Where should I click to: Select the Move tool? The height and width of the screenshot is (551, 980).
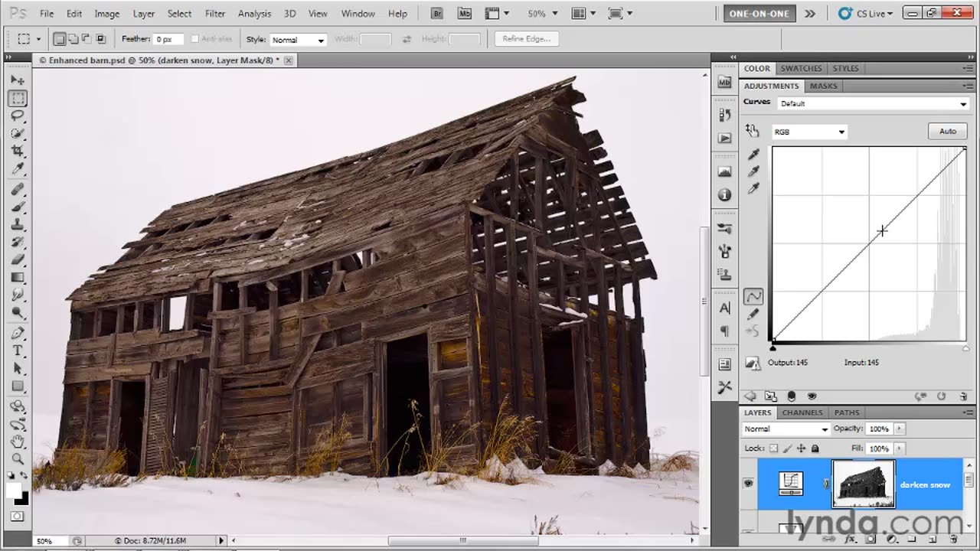coord(18,80)
